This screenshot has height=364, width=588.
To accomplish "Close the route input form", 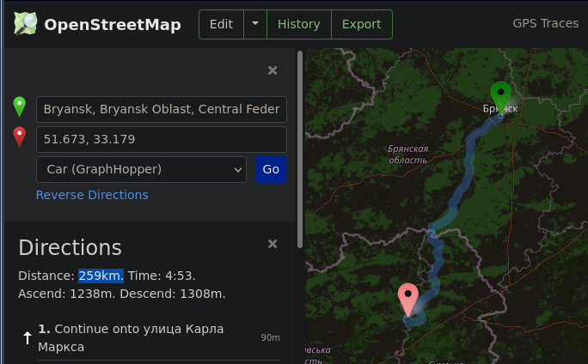I will (273, 71).
